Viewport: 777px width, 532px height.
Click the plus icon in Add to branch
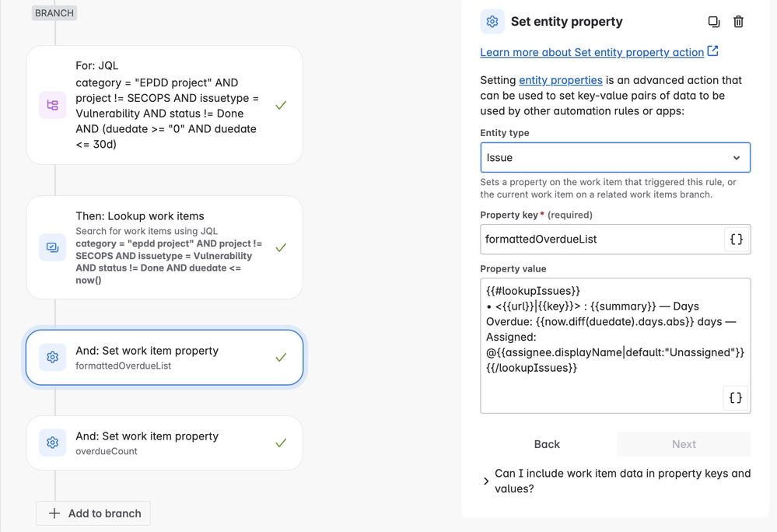[54, 513]
